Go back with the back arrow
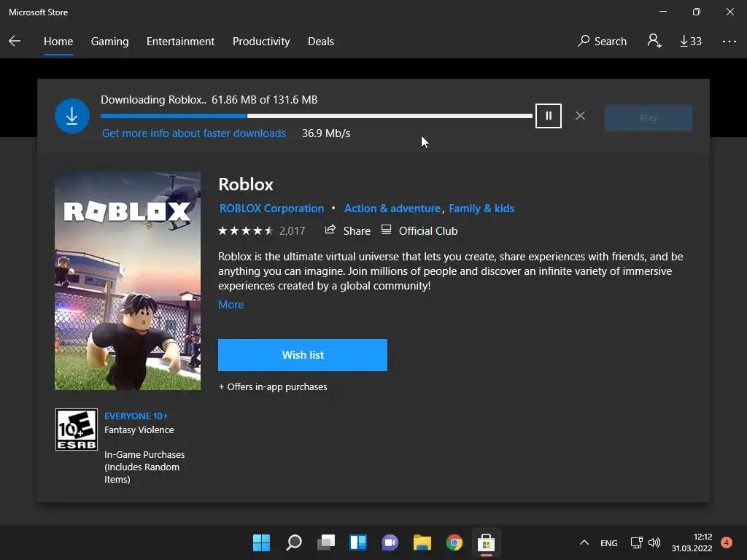747x560 pixels. click(15, 41)
